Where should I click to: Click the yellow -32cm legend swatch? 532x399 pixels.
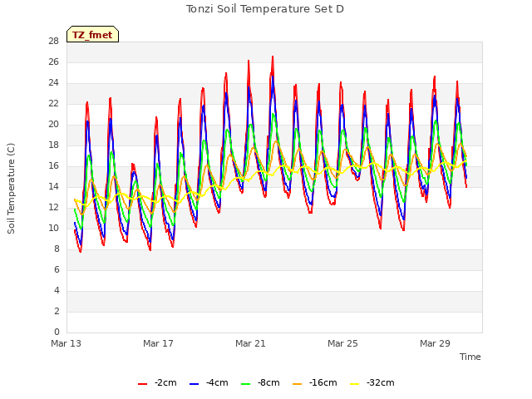tap(355, 384)
